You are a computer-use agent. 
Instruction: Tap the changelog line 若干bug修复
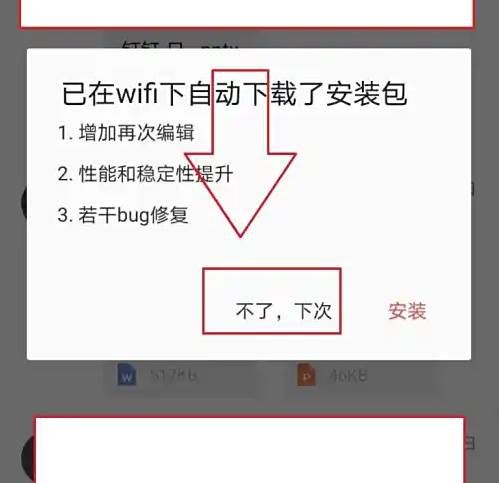123,215
